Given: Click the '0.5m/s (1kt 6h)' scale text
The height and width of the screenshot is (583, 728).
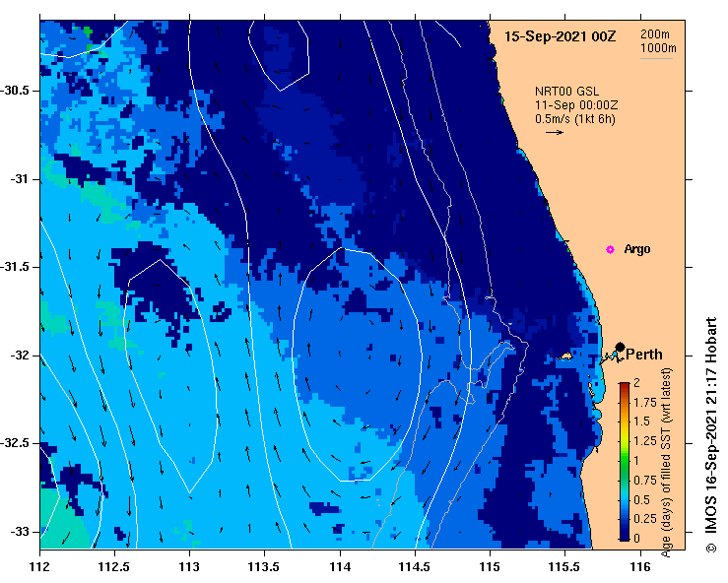Looking at the screenshot, I should (574, 119).
